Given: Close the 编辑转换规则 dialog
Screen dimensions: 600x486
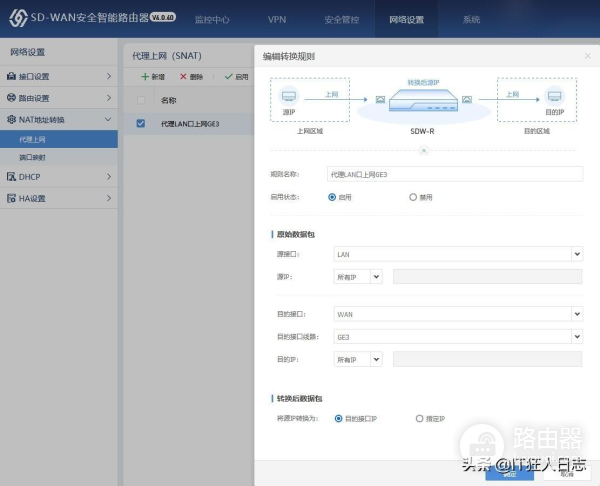Looking at the screenshot, I should (587, 56).
